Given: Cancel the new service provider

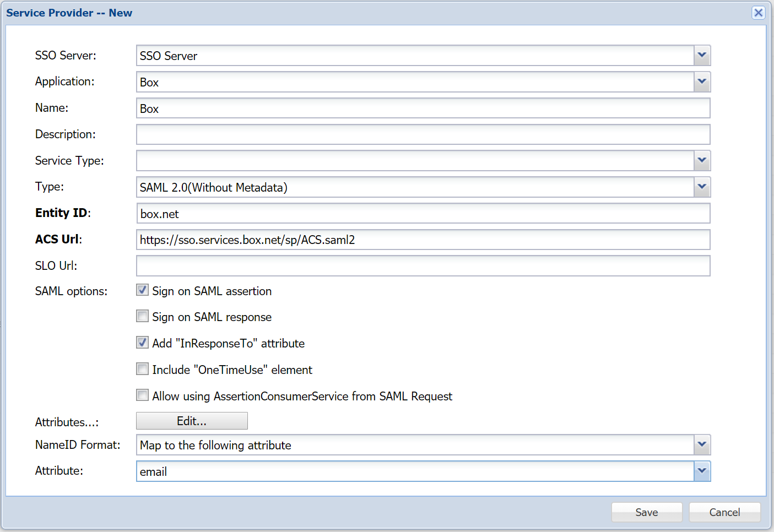Looking at the screenshot, I should 724,512.
